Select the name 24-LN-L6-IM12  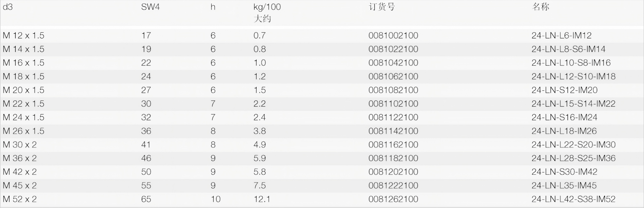pos(561,36)
